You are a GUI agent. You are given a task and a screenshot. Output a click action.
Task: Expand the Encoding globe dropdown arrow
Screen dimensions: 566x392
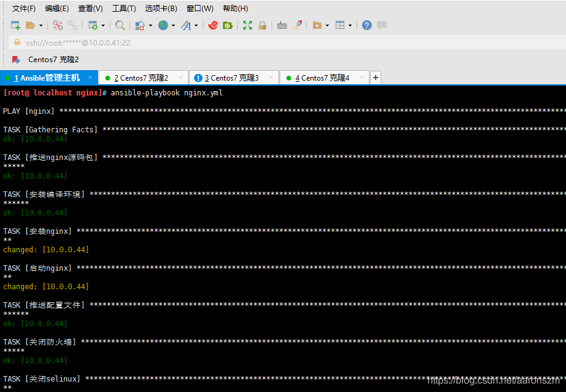click(x=173, y=25)
